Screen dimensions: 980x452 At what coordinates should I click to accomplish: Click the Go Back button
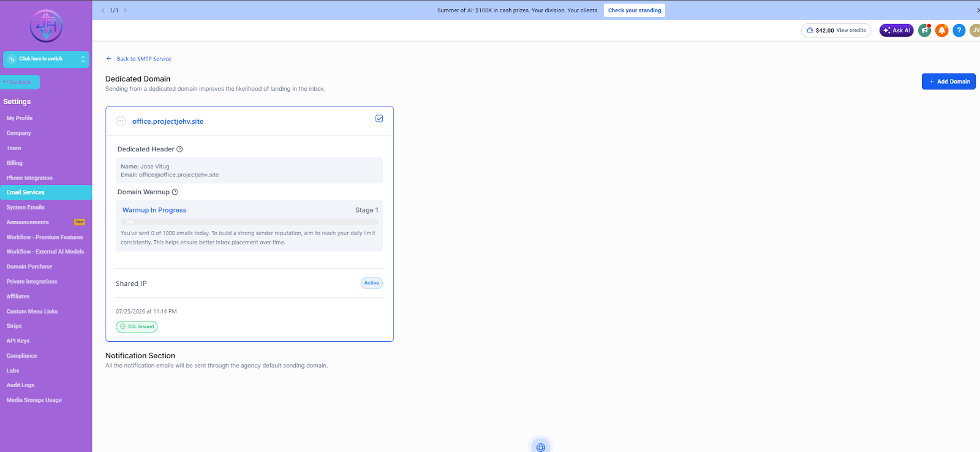(x=20, y=82)
